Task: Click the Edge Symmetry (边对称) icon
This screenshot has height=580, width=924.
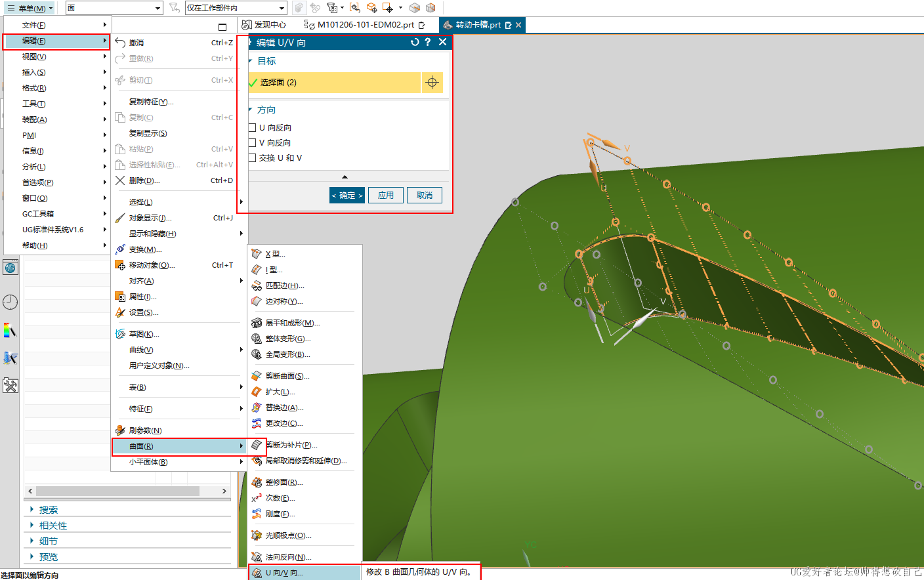Action: (x=257, y=301)
